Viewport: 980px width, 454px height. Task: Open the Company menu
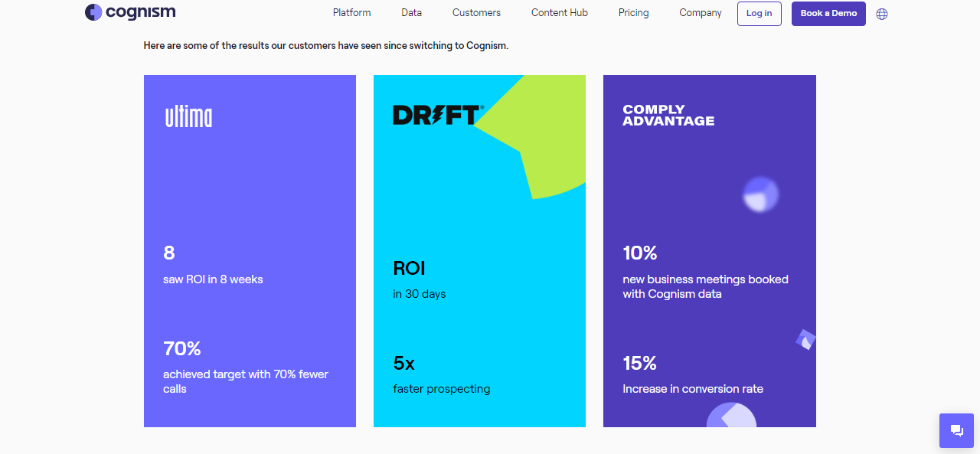[x=701, y=13]
